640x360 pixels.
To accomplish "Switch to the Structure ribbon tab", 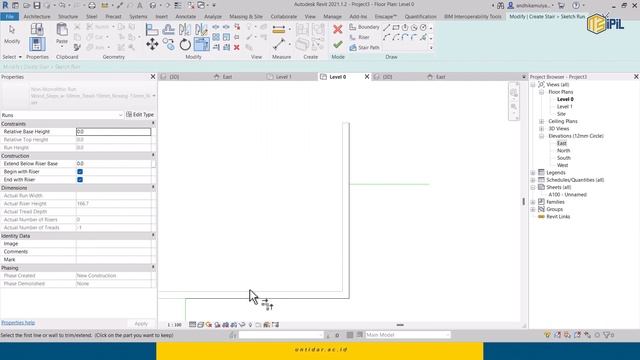I will pos(68,16).
